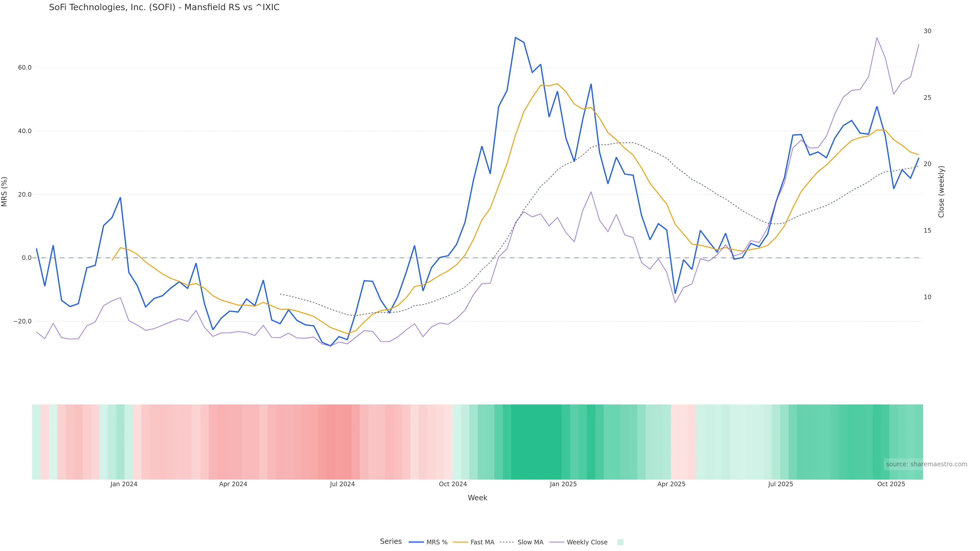Click the chart title SoFi Technologies
This screenshot has height=551, width=980.
[x=164, y=8]
